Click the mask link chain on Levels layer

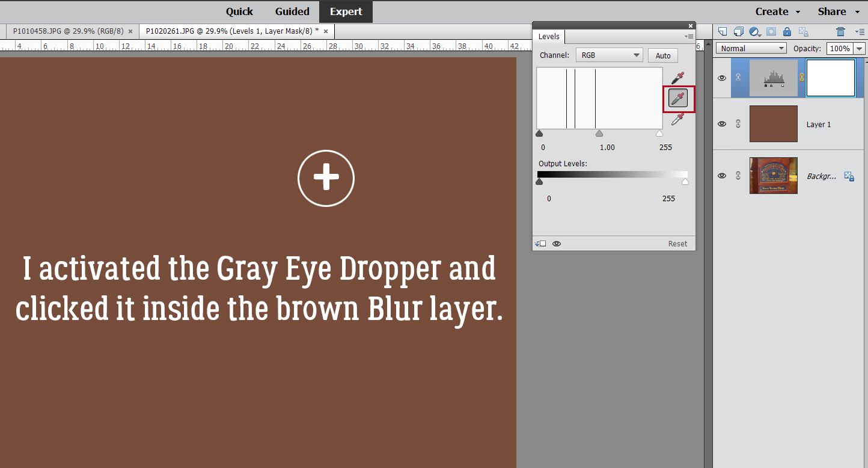pos(801,78)
